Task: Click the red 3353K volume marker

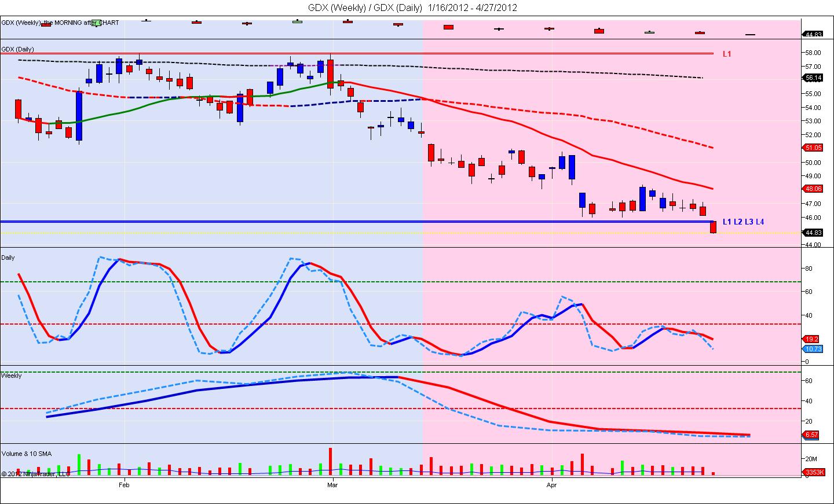Action: pos(814,472)
